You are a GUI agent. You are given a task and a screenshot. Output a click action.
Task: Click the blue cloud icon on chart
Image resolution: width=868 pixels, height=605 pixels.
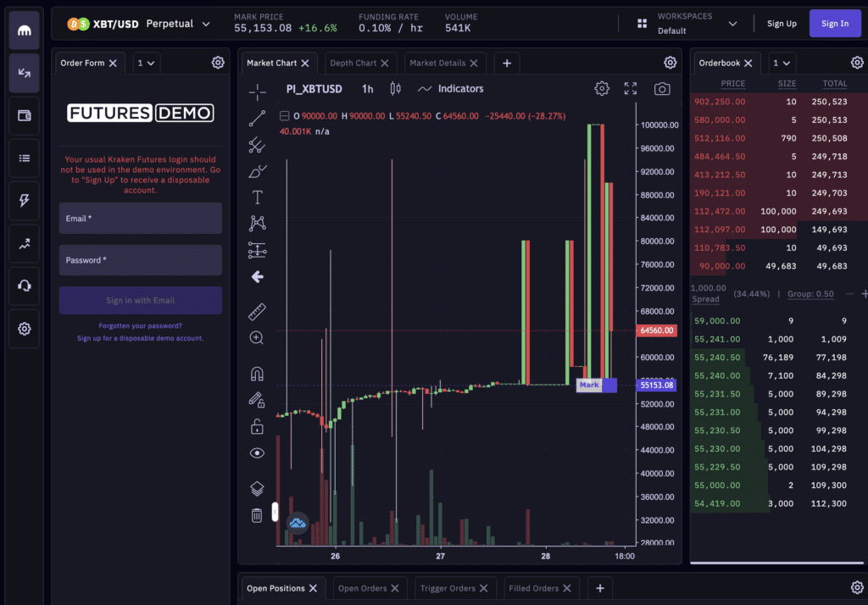pyautogui.click(x=298, y=523)
